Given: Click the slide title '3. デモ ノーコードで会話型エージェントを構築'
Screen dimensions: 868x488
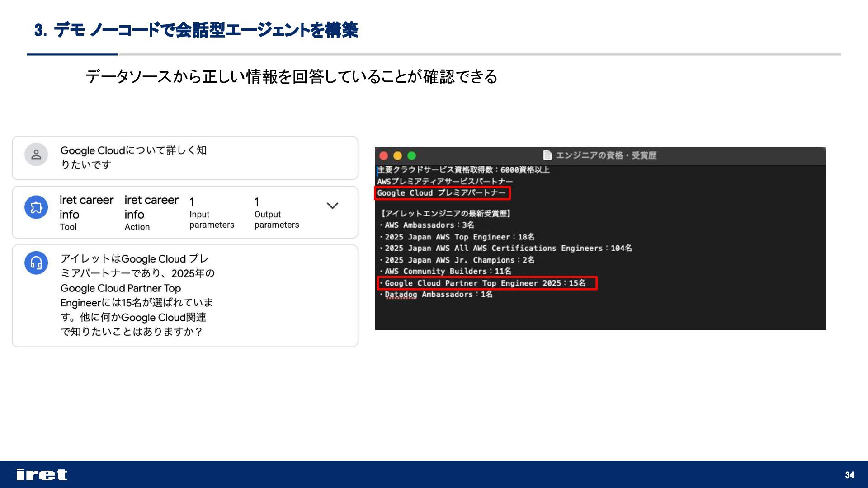Looking at the screenshot, I should pos(196,30).
